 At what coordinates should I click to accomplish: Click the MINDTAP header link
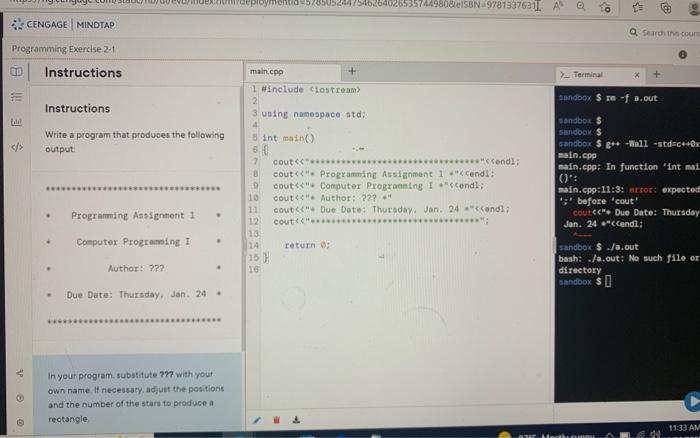coord(95,25)
